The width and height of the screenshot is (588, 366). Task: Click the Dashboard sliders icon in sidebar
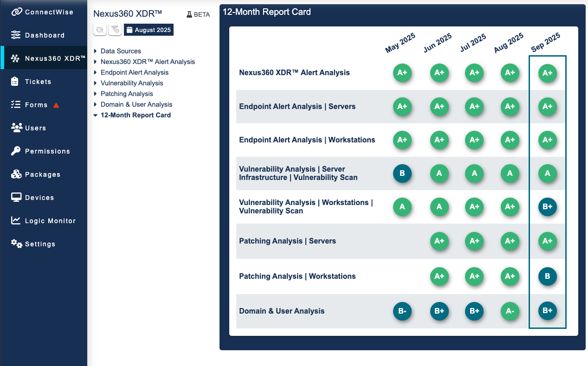coord(16,35)
